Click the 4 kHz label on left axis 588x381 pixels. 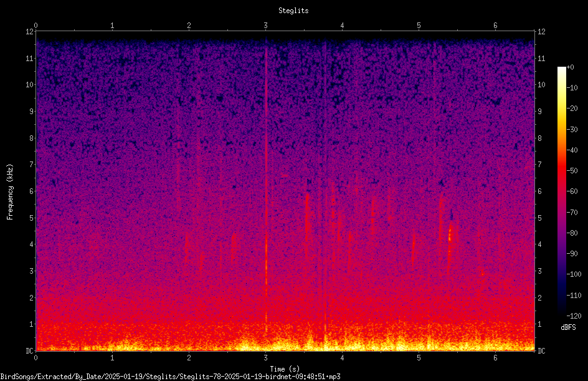click(32, 244)
